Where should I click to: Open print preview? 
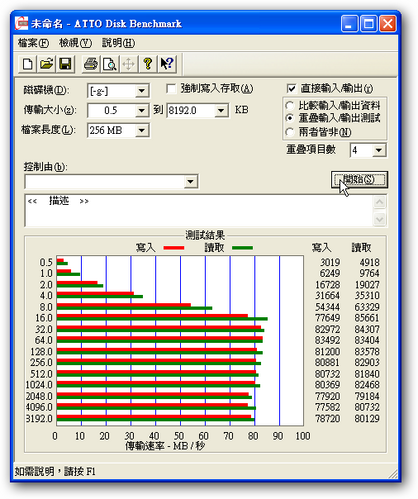[x=110, y=64]
